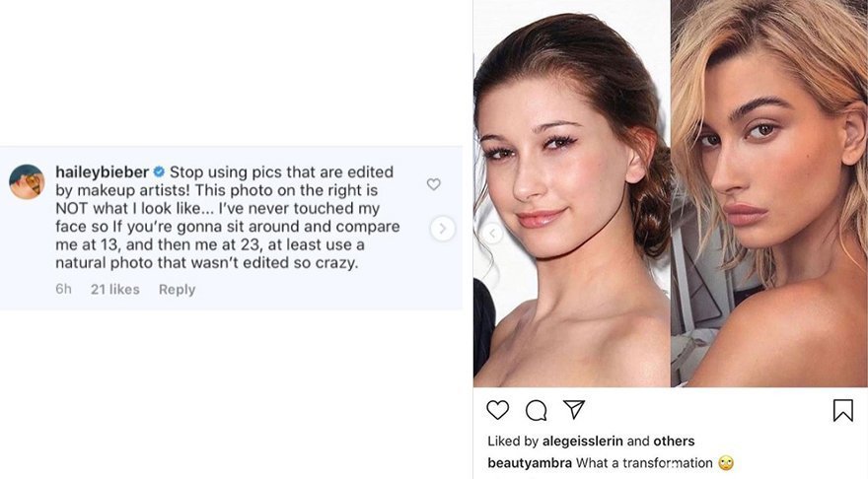Image resolution: width=868 pixels, height=479 pixels.
Task: View the 21 likes on the comment
Action: (114, 289)
